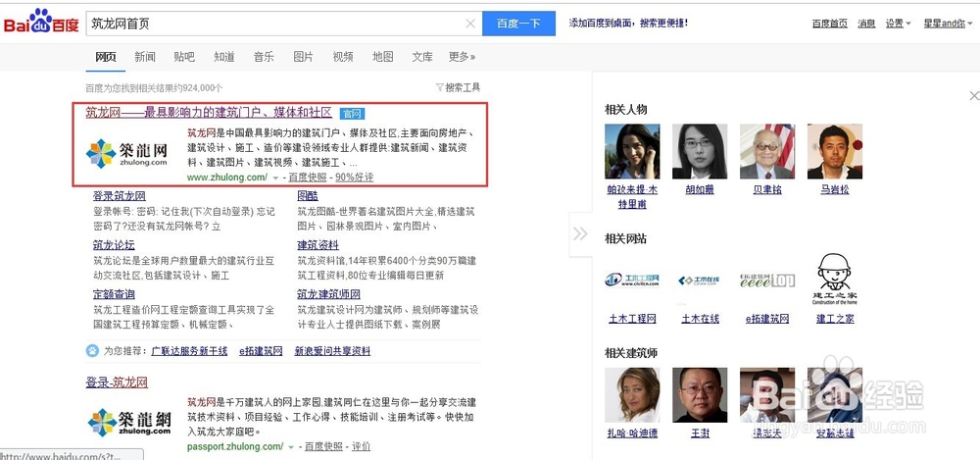Open photo of 胡如珊
Image resolution: width=980 pixels, height=460 pixels.
click(x=700, y=151)
